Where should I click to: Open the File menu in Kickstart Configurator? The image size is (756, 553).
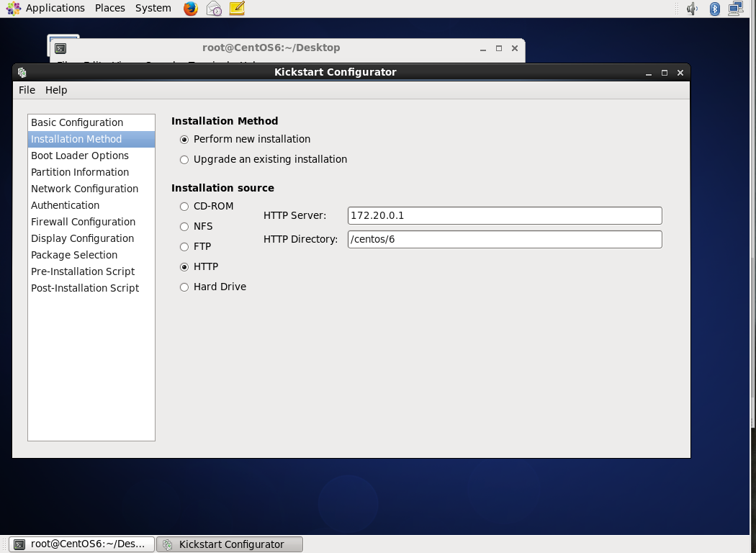click(27, 90)
